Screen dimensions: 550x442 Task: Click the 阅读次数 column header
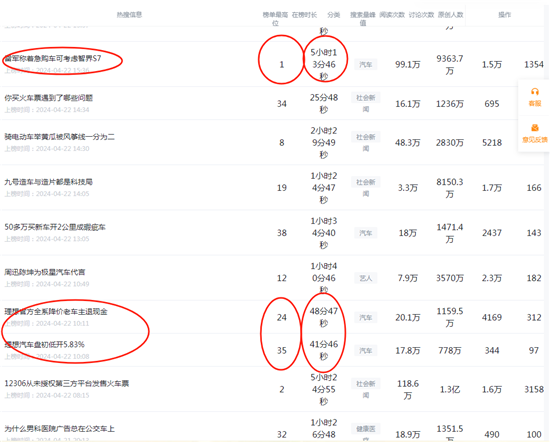(x=392, y=15)
